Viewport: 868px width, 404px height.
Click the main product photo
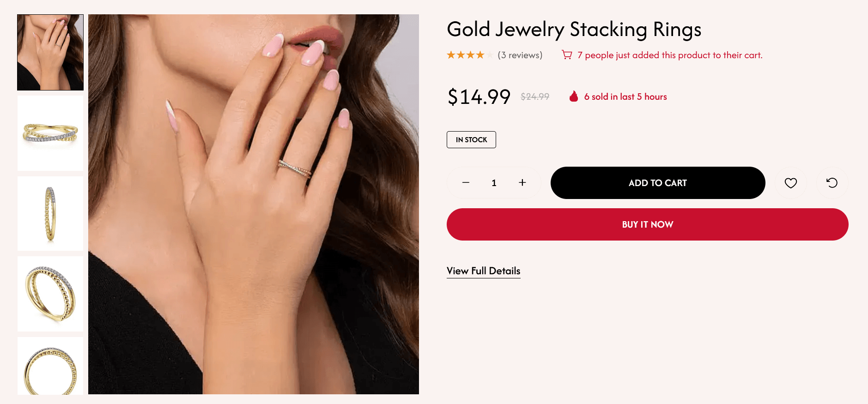pyautogui.click(x=254, y=204)
